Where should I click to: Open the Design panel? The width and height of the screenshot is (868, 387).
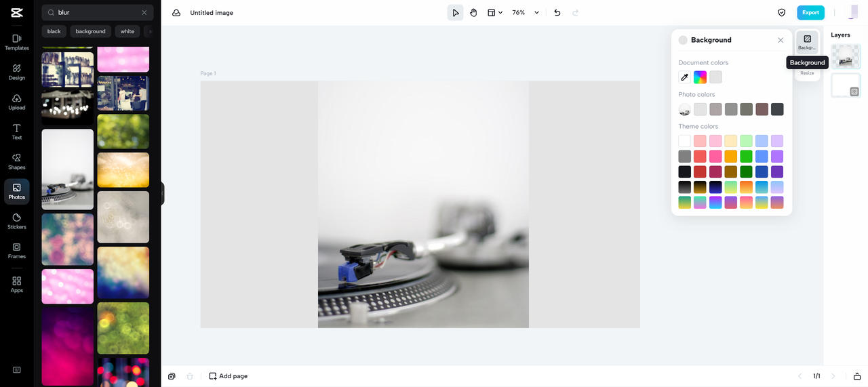(x=17, y=72)
